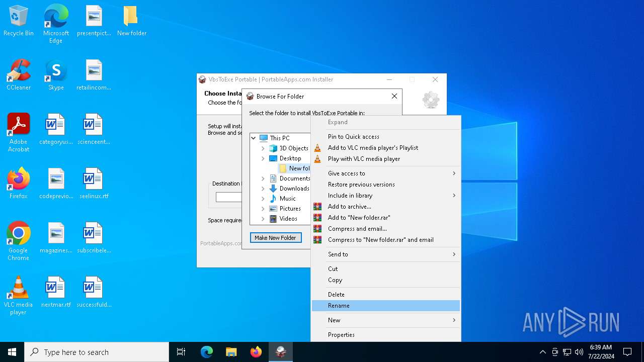Open File Explorer from the taskbar
The image size is (644, 362).
point(231,352)
